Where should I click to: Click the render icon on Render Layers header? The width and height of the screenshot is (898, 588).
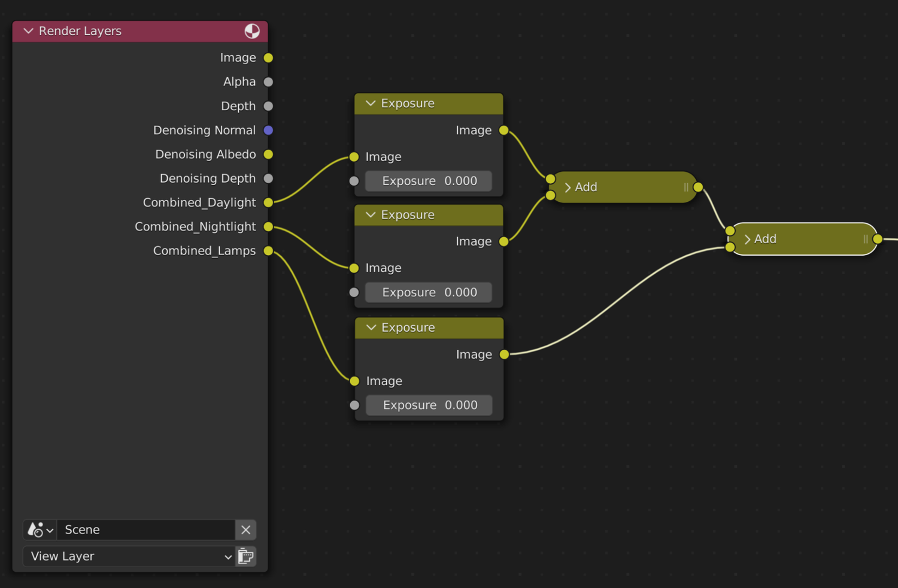point(251,31)
